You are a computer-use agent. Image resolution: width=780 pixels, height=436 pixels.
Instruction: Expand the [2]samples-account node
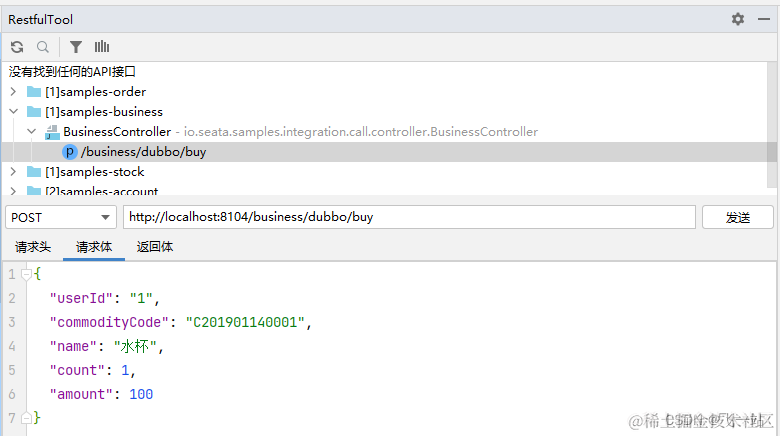13,191
